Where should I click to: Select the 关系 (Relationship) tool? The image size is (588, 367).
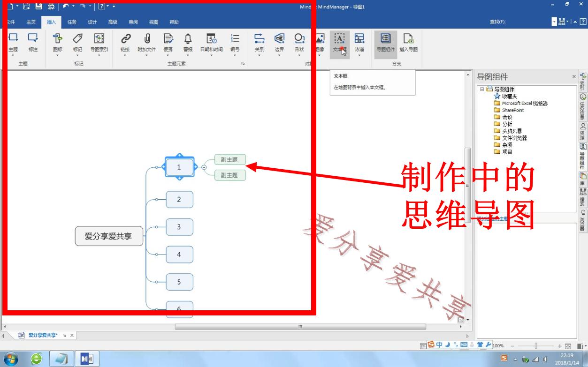[260, 45]
